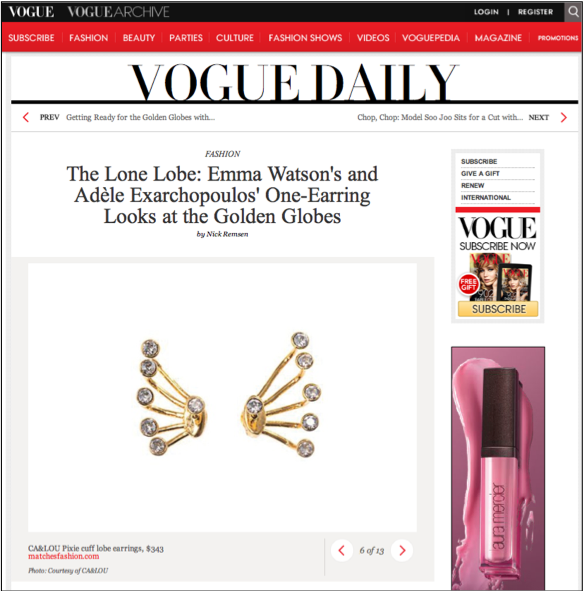
Task: Click the gold earrings image
Action: pyautogui.click(x=228, y=394)
